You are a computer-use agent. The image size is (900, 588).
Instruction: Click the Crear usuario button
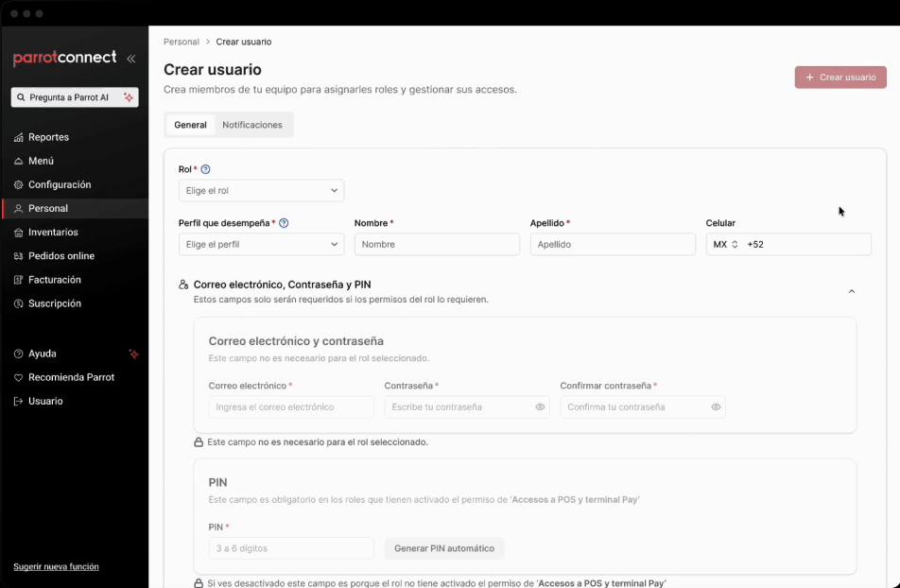(x=839, y=77)
